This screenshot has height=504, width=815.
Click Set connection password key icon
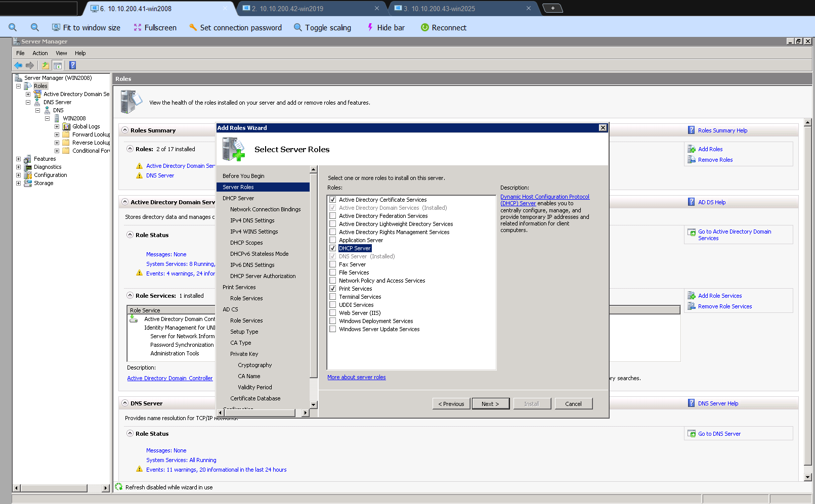(193, 27)
